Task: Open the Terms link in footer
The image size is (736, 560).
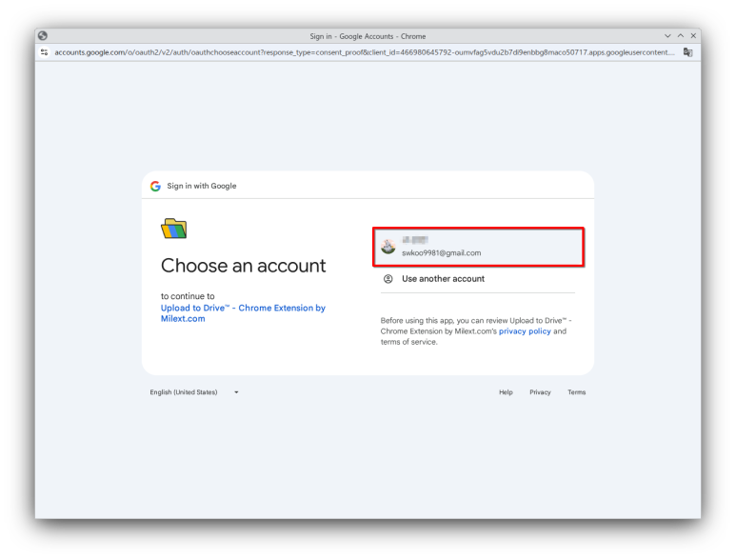Action: [x=576, y=392]
